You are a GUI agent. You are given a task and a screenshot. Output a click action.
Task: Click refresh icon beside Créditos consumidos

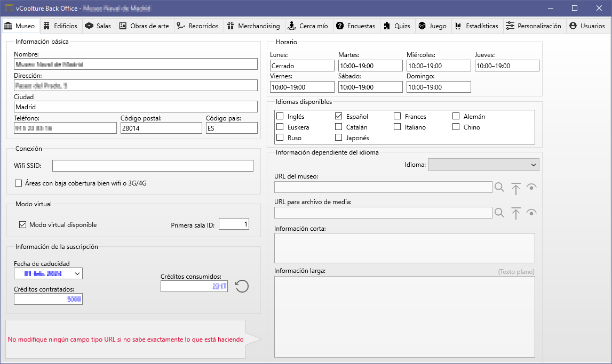[x=242, y=286]
